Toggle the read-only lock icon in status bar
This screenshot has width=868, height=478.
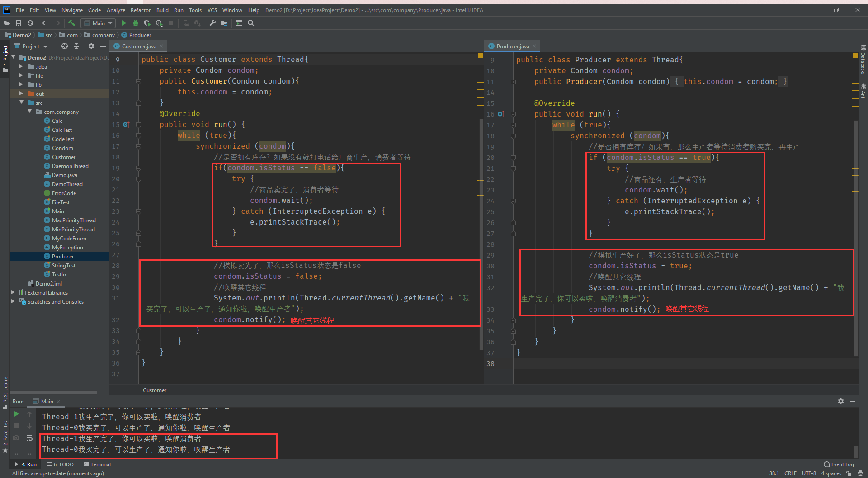[849, 473]
